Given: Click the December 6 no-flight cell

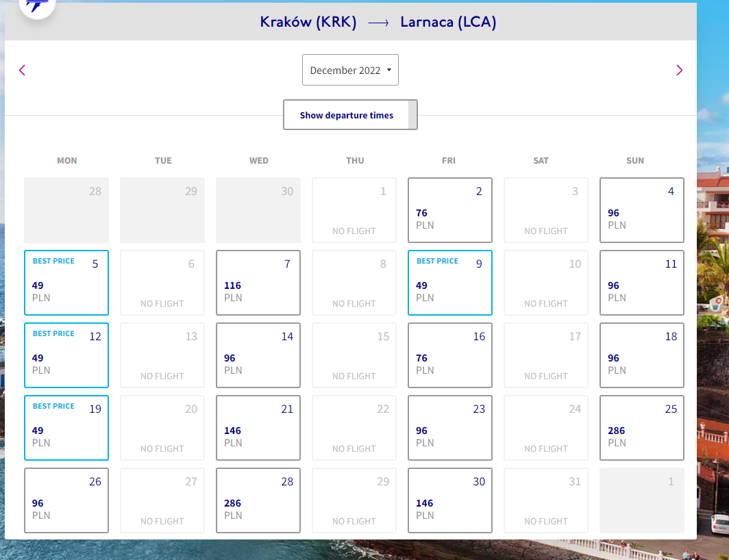Looking at the screenshot, I should click(162, 283).
